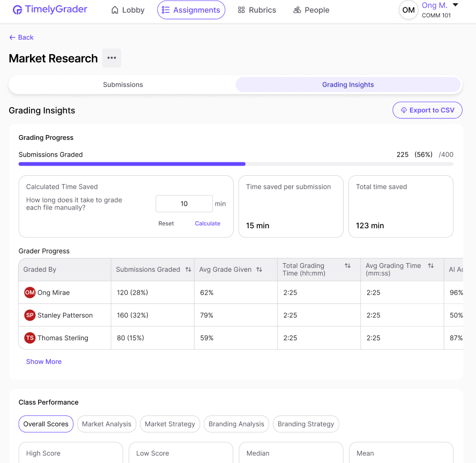Switch to the Submissions tab
This screenshot has height=463, width=476.
click(123, 85)
